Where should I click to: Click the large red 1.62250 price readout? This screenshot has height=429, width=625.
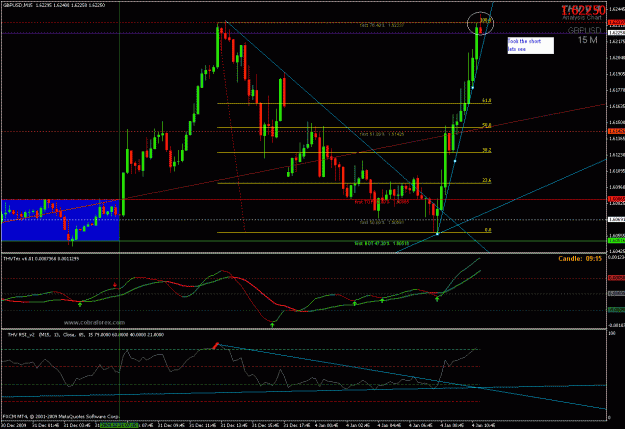tap(583, 11)
